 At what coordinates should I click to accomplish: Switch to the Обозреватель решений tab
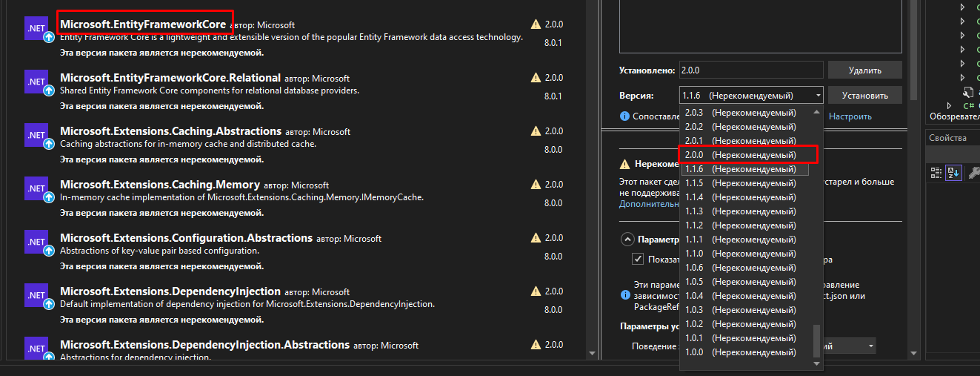pos(955,116)
